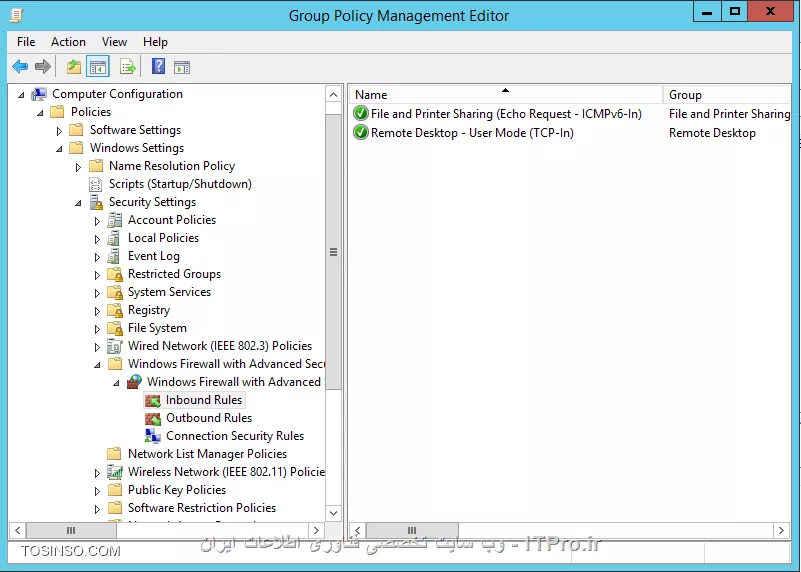Click the File System folder icon

coord(115,328)
